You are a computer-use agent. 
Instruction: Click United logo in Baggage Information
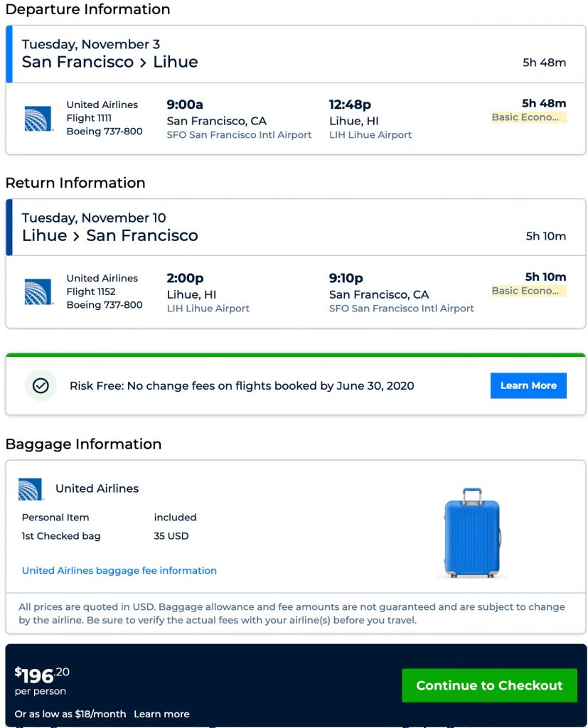click(x=31, y=489)
